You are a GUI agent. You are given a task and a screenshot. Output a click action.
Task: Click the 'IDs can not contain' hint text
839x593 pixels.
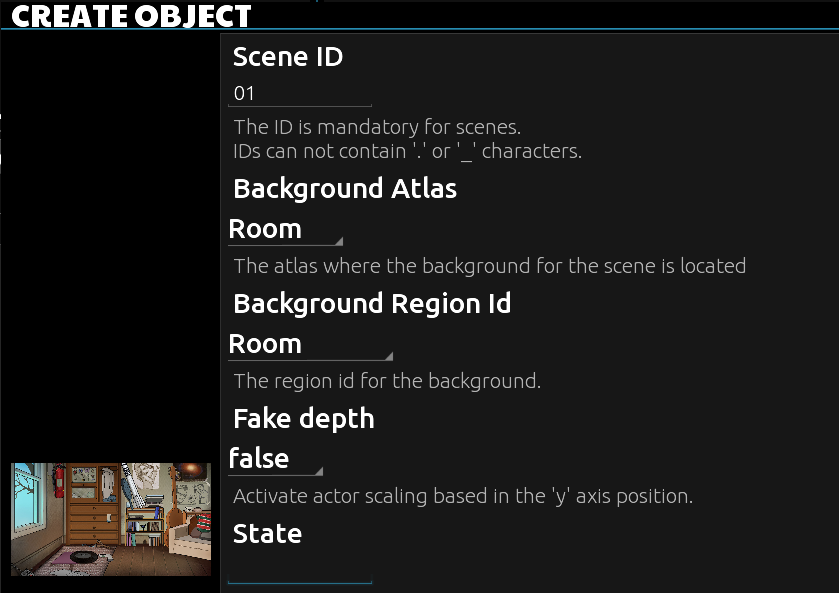[x=407, y=152]
